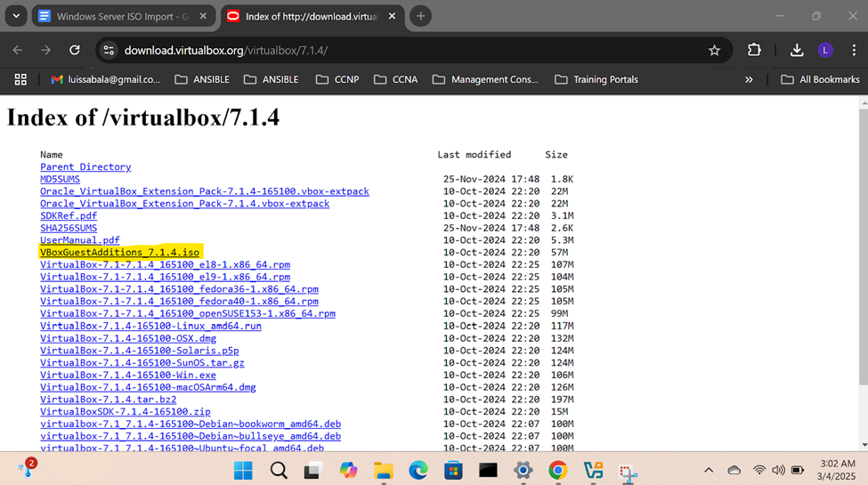Launch Copilot from the taskbar
This screenshot has width=868, height=485.
click(348, 471)
